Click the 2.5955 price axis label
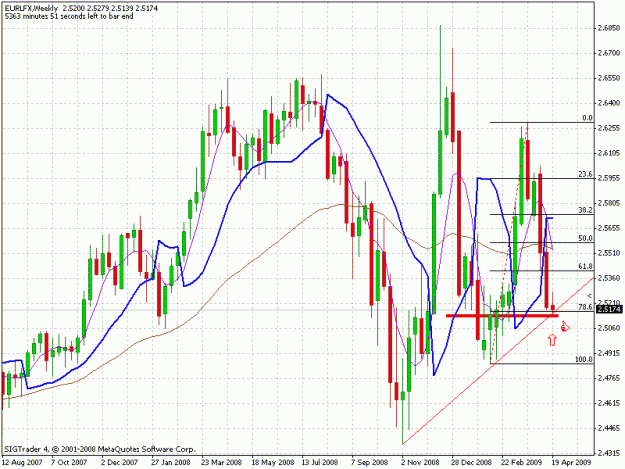 point(609,178)
